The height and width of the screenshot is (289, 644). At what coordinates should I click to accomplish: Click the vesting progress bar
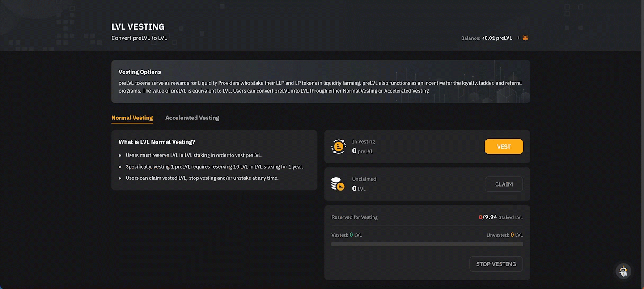pyautogui.click(x=427, y=244)
